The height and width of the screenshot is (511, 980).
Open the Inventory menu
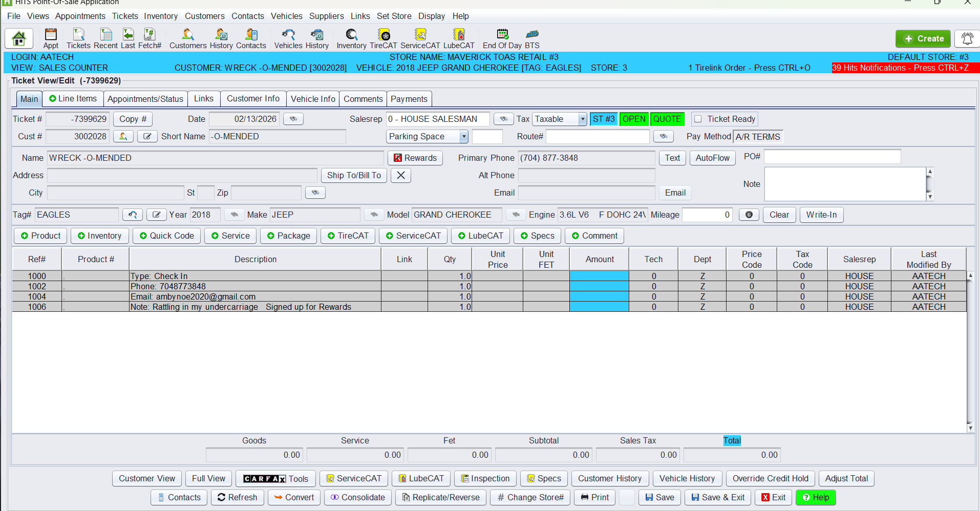coord(160,16)
